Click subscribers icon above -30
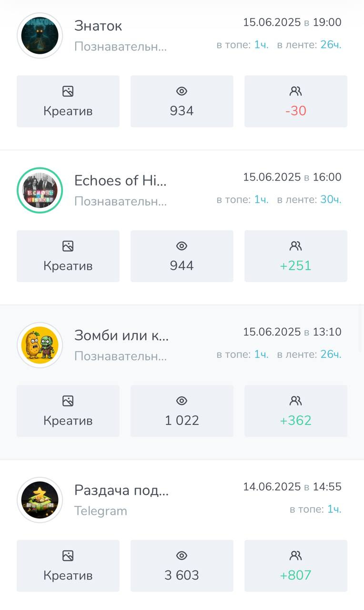The width and height of the screenshot is (364, 610). coord(296,91)
